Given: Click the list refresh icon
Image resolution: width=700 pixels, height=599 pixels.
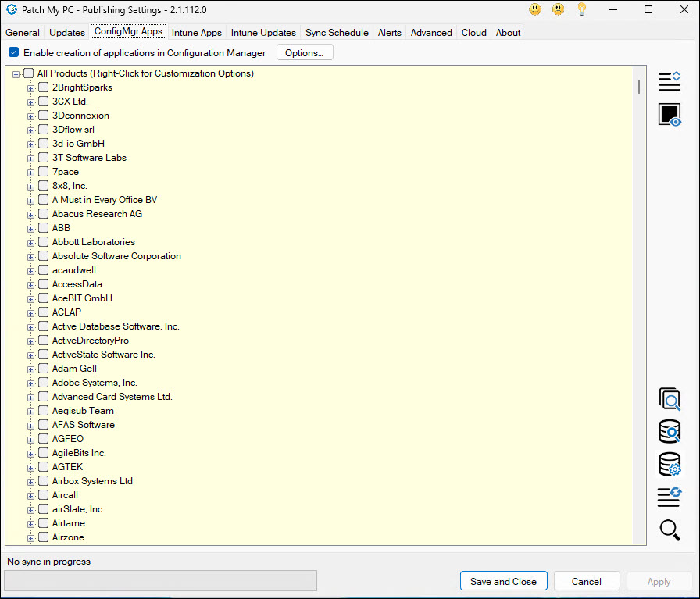Looking at the screenshot, I should pos(670,496).
